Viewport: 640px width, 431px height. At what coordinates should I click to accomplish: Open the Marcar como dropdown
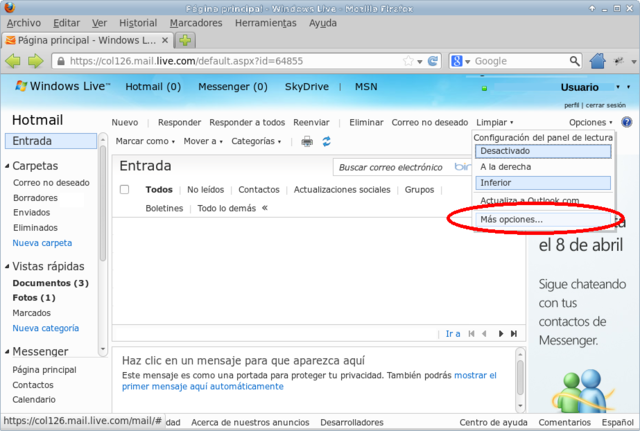click(x=145, y=141)
